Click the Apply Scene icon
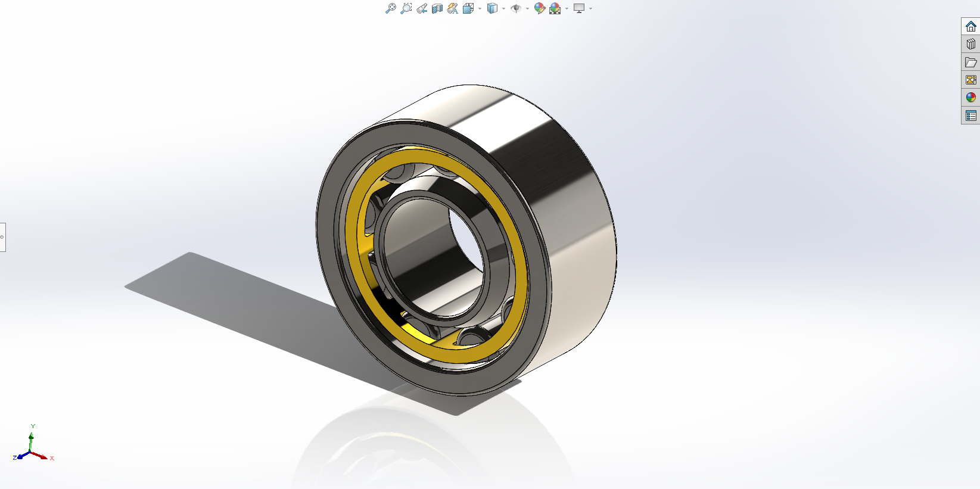 tap(555, 8)
